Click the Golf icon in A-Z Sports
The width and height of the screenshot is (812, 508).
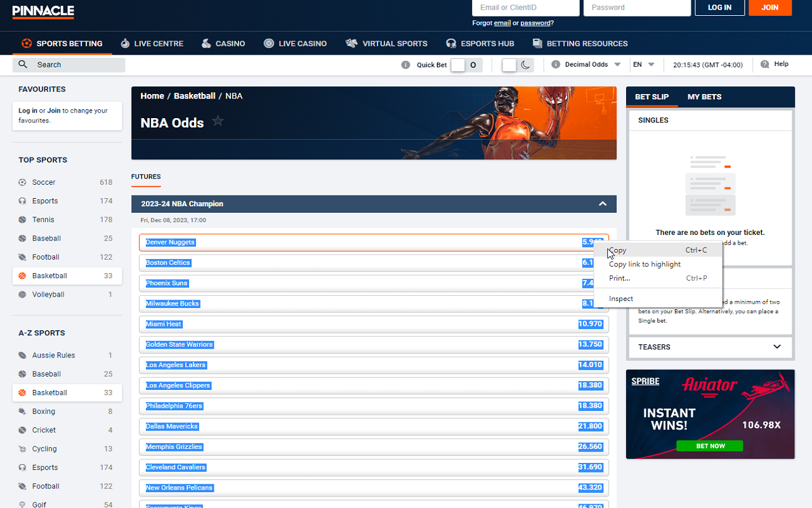(x=23, y=504)
